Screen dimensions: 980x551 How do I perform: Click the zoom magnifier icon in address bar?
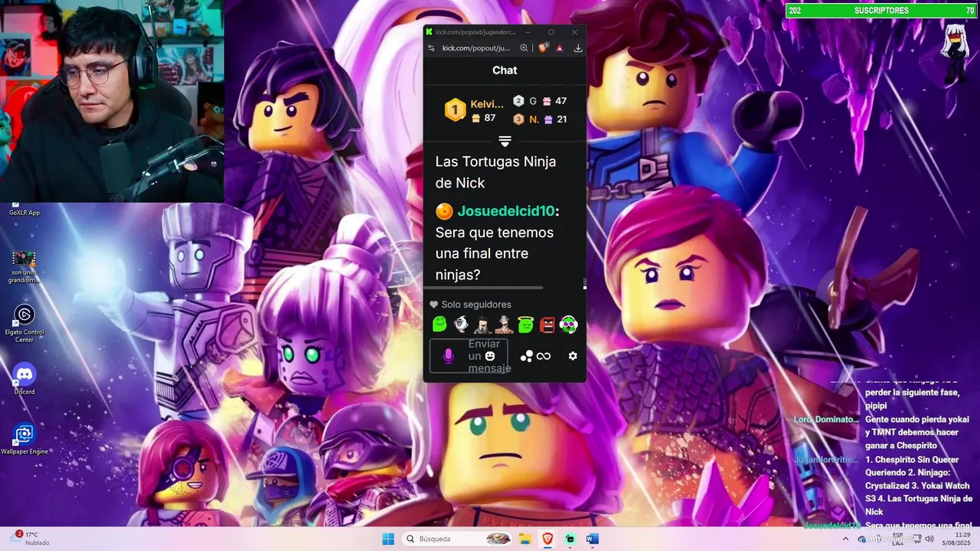tap(524, 47)
